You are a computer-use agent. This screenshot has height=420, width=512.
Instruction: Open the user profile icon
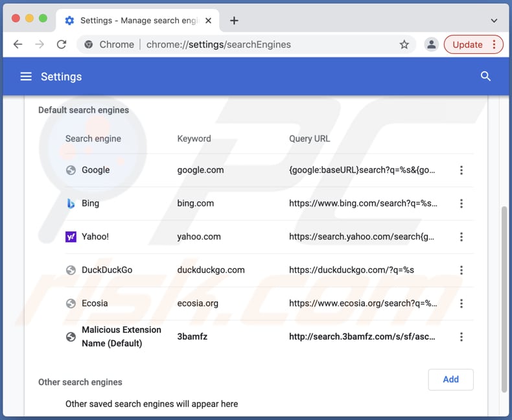point(430,45)
